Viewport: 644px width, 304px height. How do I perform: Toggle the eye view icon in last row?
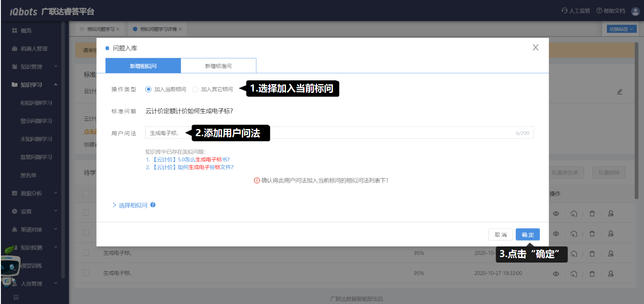point(556,273)
